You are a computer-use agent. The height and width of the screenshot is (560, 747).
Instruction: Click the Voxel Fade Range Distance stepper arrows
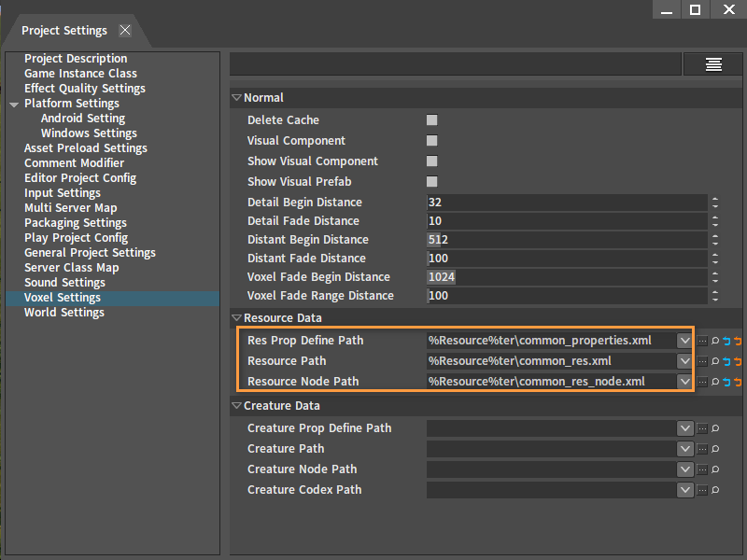tap(715, 296)
